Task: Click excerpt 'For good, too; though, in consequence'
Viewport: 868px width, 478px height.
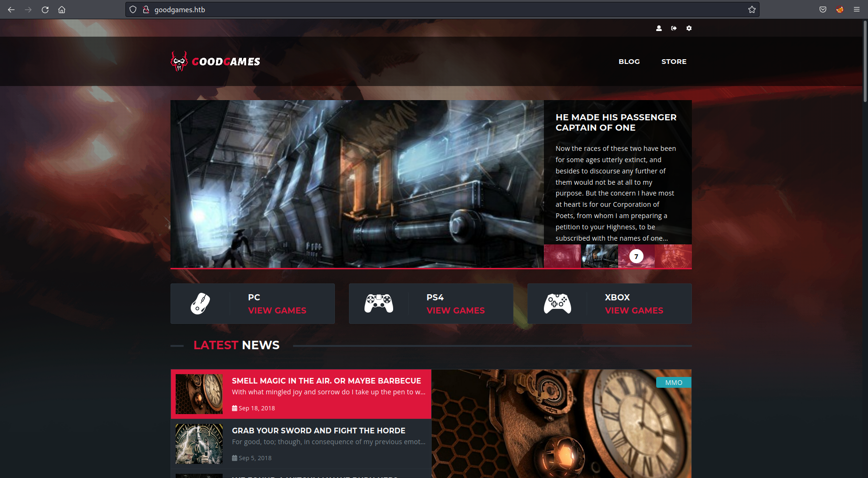Action: click(x=328, y=442)
